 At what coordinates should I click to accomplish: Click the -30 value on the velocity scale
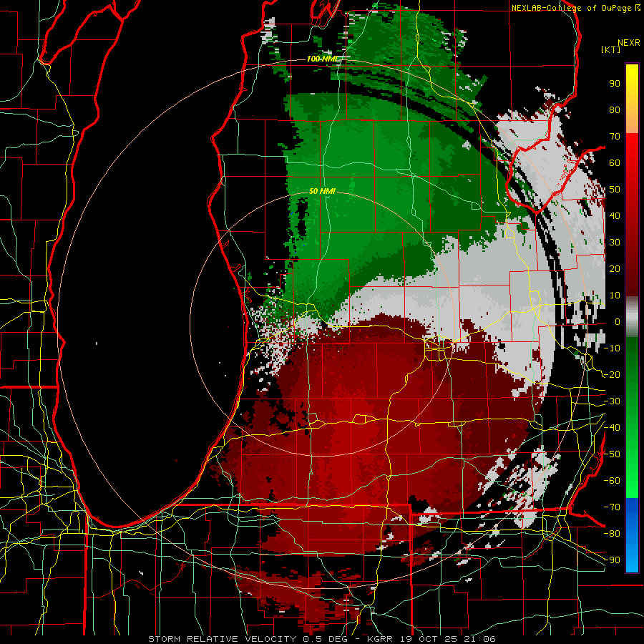point(612,401)
